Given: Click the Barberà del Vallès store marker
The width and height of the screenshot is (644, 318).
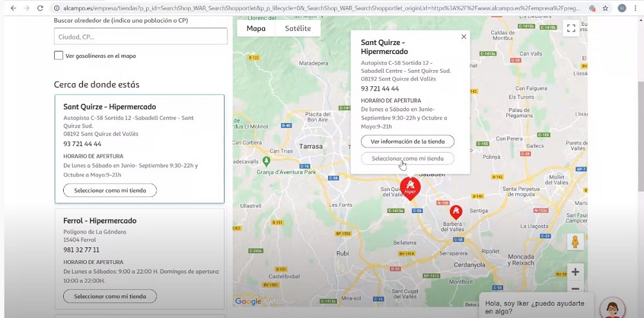Looking at the screenshot, I should (456, 211).
